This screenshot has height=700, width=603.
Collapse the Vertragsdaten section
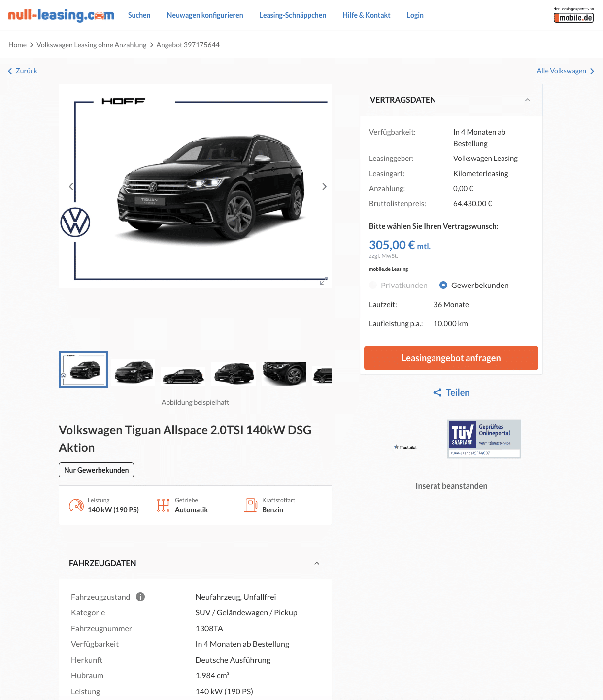tap(528, 100)
